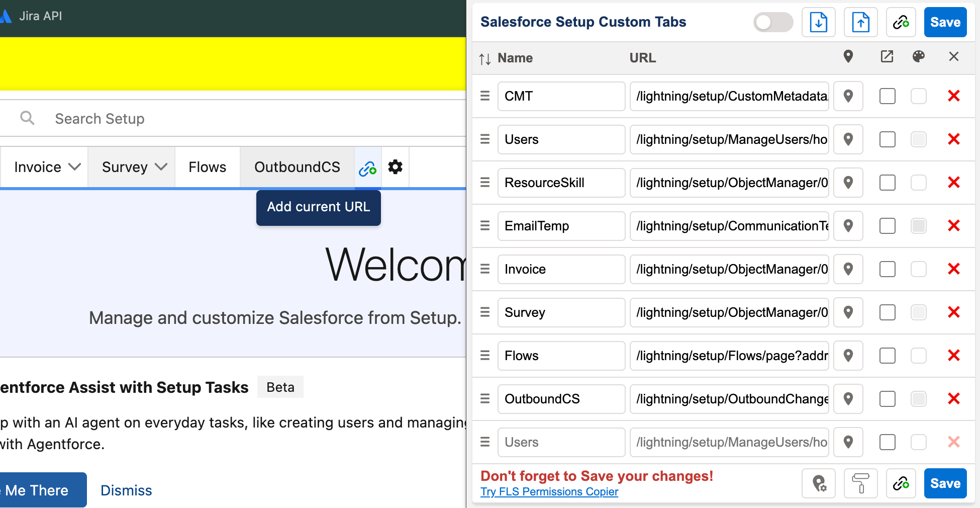Screen dimensions: 980x508
Task: Click the Beta badge
Action: 280,387
